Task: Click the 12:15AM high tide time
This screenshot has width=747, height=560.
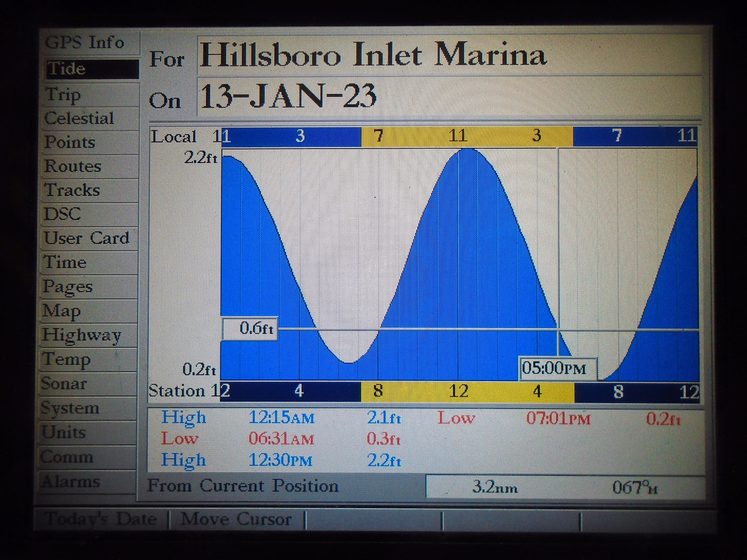Action: coord(282,418)
